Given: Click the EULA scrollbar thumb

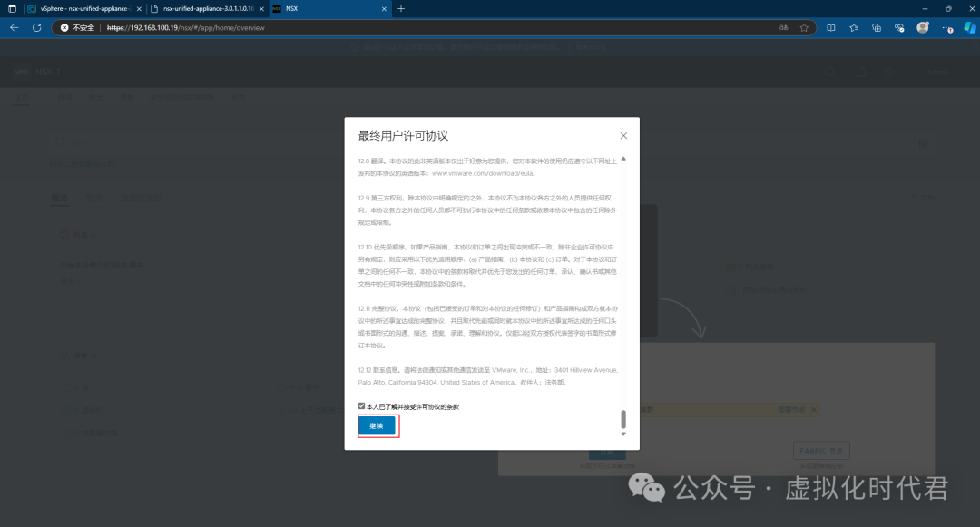Looking at the screenshot, I should coord(623,419).
